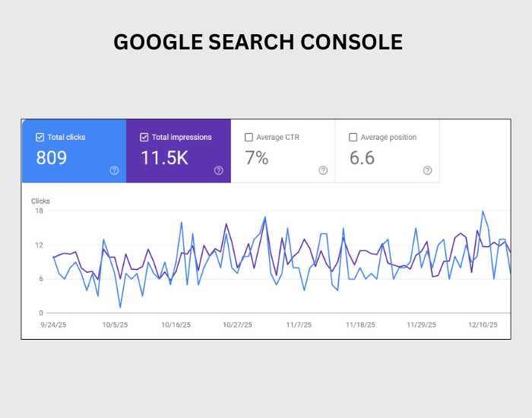Click the 11/7/25 date label

coord(299,325)
